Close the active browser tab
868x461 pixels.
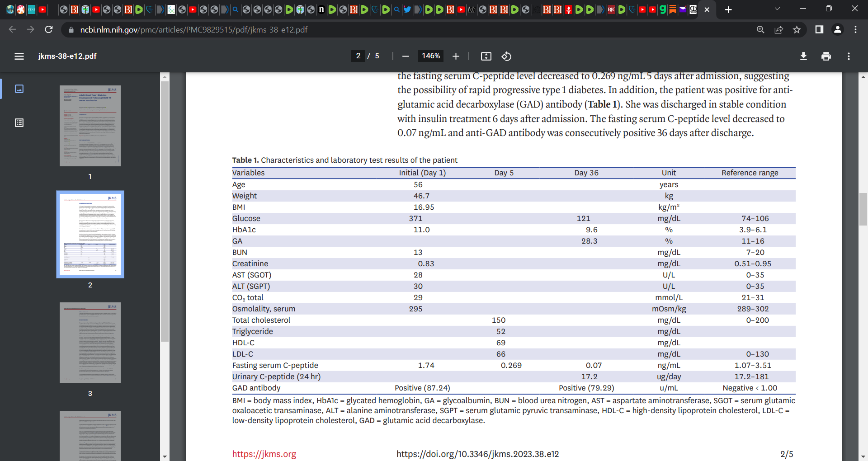click(x=707, y=9)
